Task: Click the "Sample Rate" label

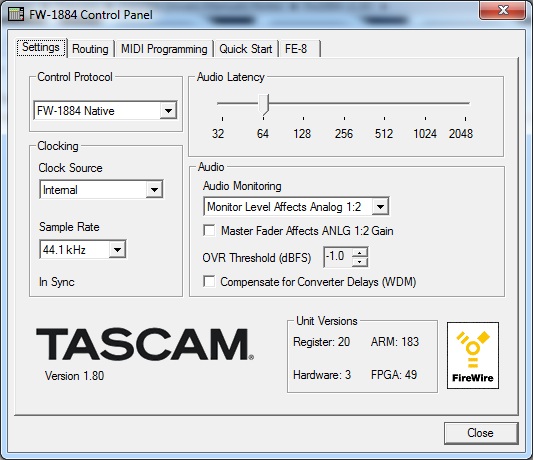Action: pos(69,227)
